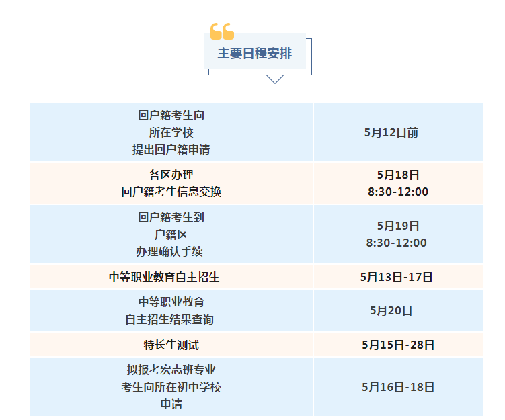Select the 回户籍考生信息交换 text line
Screen dimensions: 505x420
point(171,192)
